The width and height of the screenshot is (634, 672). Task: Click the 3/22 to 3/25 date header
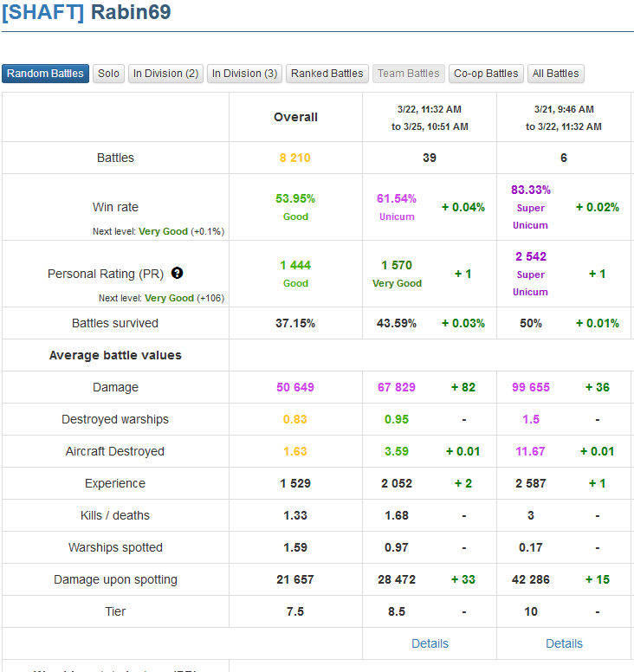pyautogui.click(x=430, y=117)
